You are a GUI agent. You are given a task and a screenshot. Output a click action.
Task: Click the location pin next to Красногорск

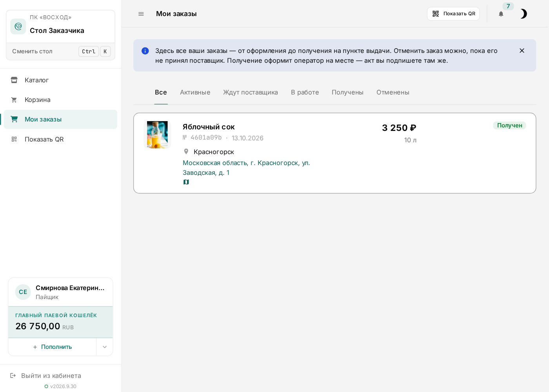tap(186, 151)
